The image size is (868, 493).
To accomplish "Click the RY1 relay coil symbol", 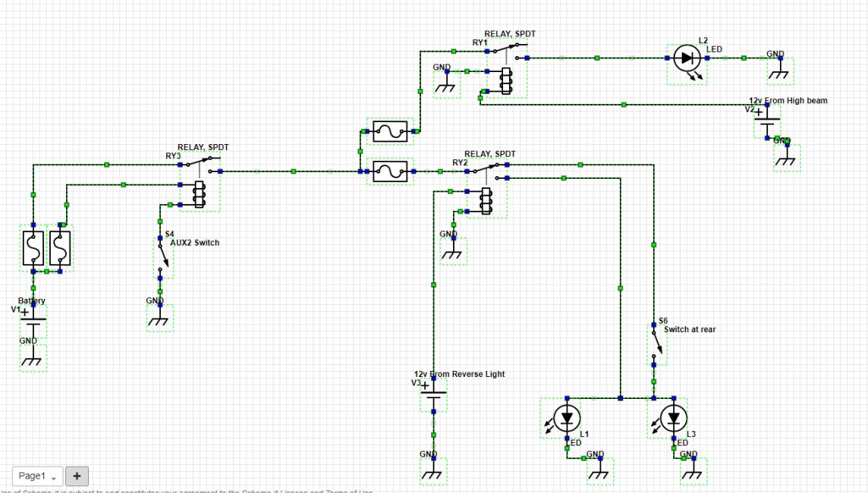I will tap(506, 81).
